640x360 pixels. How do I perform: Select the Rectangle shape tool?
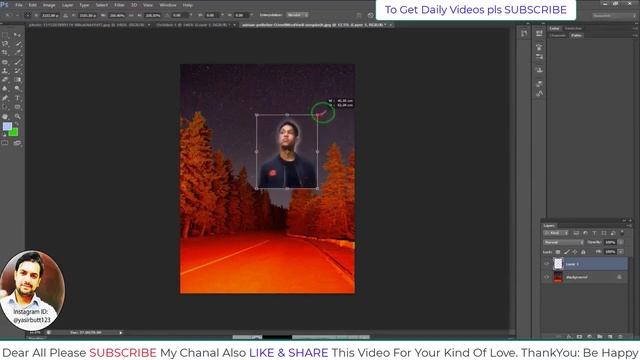18,107
